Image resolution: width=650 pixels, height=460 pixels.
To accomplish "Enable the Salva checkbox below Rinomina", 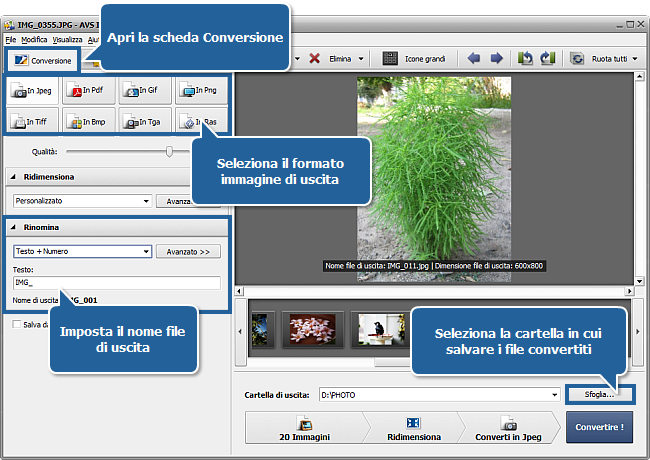I will click(16, 324).
